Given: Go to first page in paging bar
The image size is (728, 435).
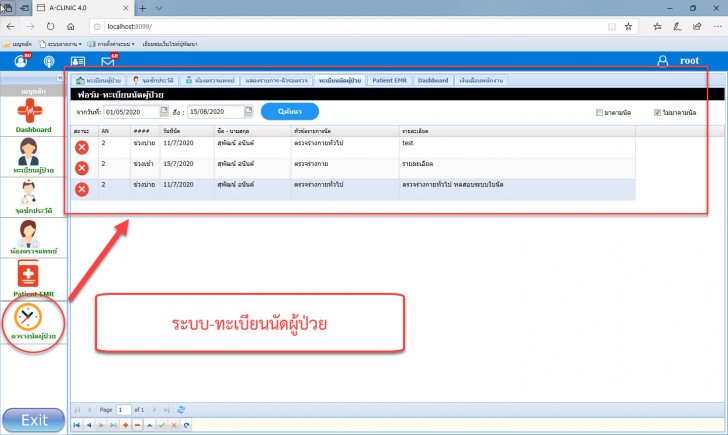Looking at the screenshot, I should [x=78, y=409].
